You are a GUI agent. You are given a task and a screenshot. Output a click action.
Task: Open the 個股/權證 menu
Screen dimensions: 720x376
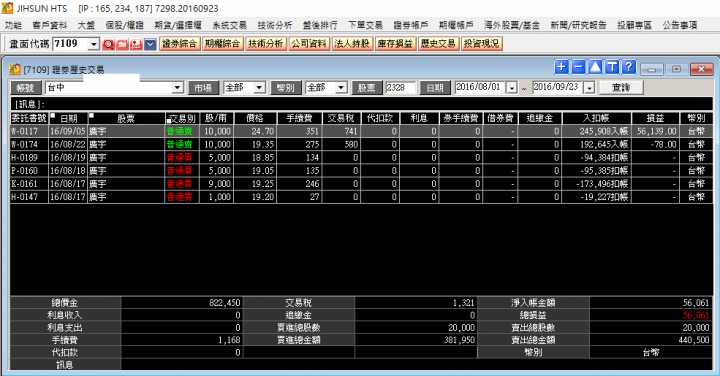point(124,25)
